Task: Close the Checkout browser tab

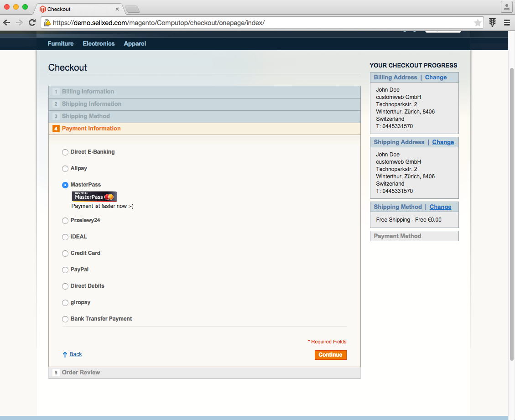Action: click(x=117, y=9)
